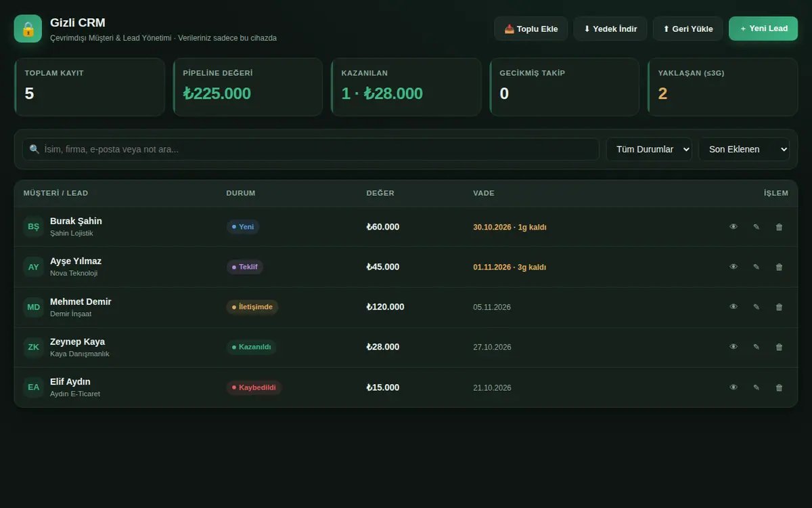
Task: Click the company name Nova Teknoloji
Action: point(74,273)
